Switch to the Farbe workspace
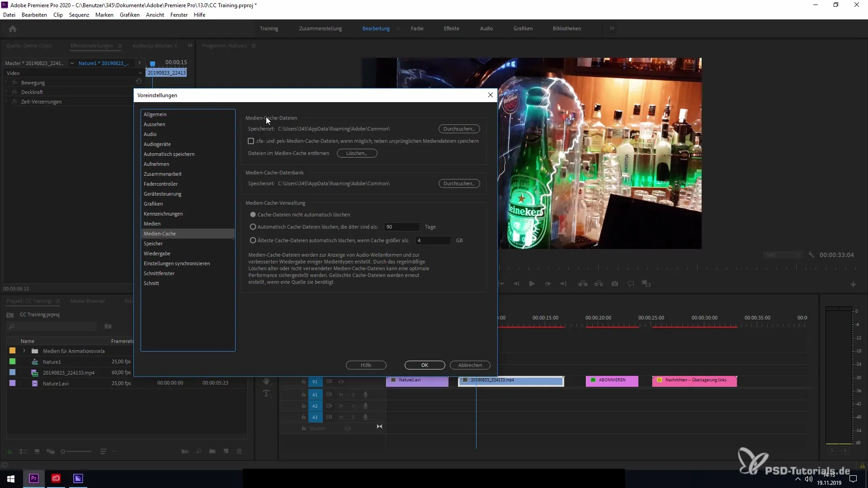This screenshot has height=488, width=868. coord(417,28)
